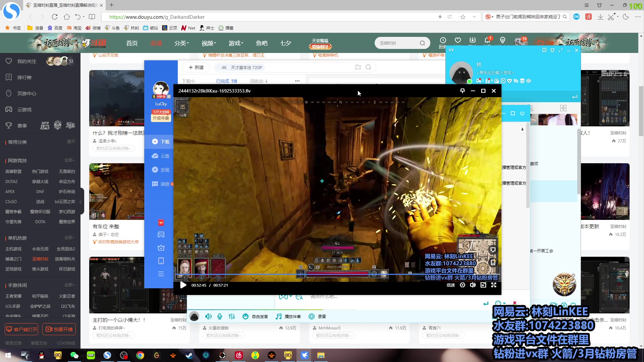Open Steam from the taskbar
This screenshot has width=644, height=362.
tap(190, 355)
